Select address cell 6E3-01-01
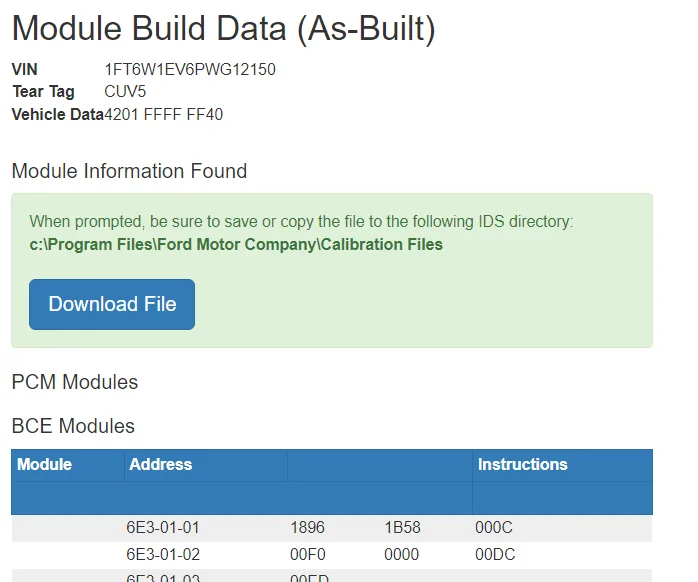698x582 pixels. pyautogui.click(x=163, y=528)
